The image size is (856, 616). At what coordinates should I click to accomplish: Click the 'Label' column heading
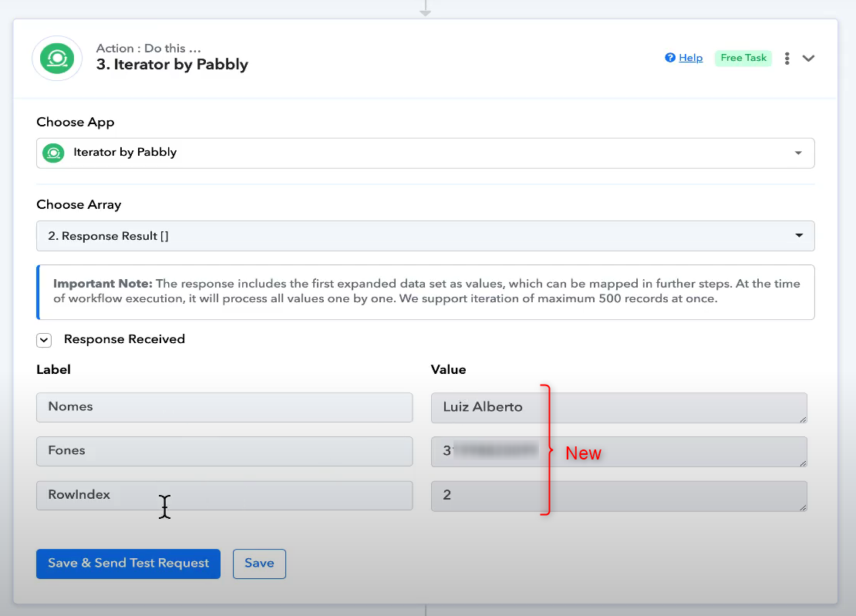(x=53, y=369)
